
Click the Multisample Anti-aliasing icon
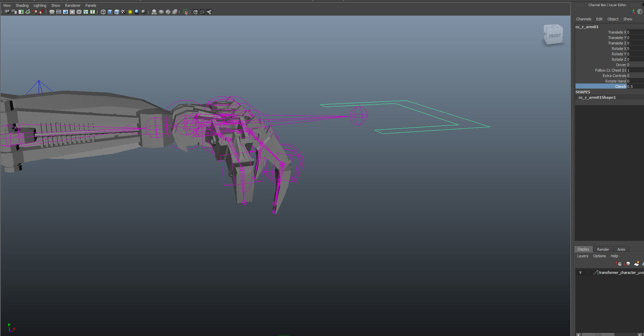tap(168, 12)
